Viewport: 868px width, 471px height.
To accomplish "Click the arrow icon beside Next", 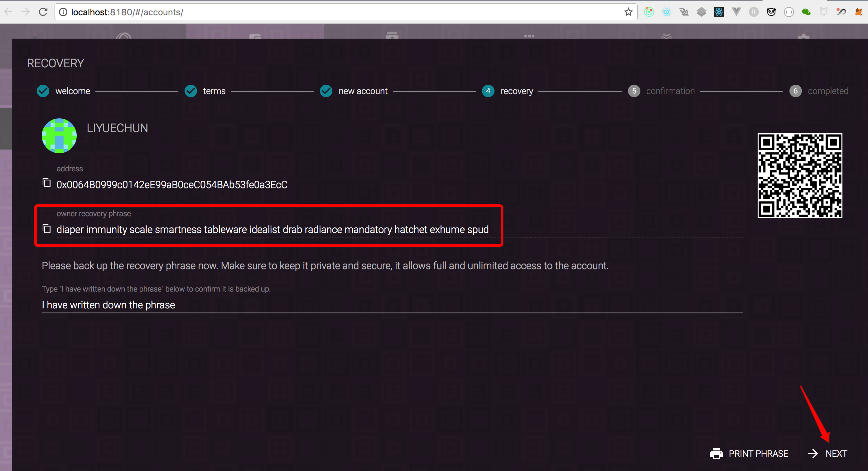I will point(813,454).
